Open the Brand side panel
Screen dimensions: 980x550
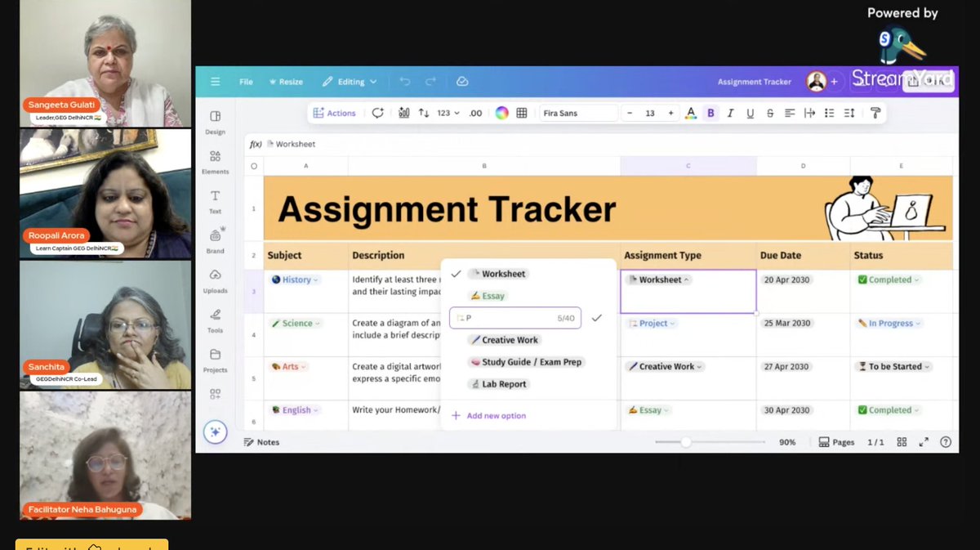[x=215, y=240]
